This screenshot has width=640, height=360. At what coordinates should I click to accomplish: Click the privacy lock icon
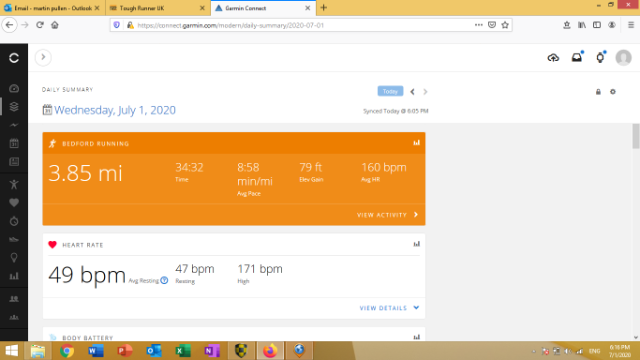(598, 92)
